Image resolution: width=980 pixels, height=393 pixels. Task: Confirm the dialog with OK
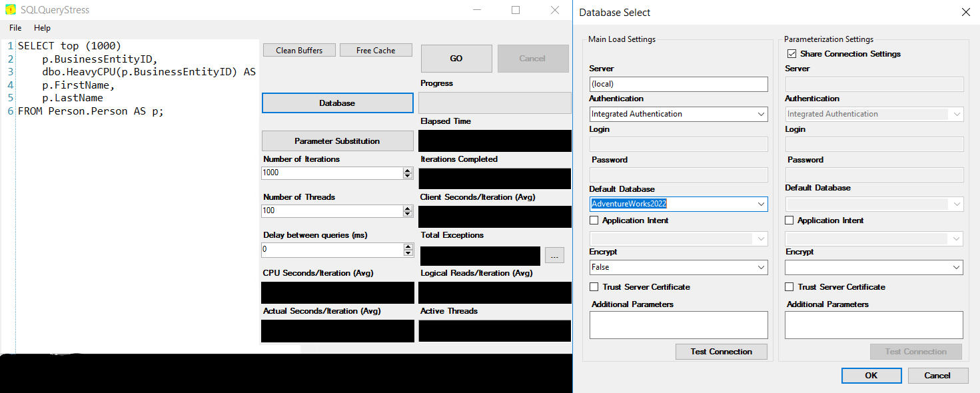click(871, 376)
